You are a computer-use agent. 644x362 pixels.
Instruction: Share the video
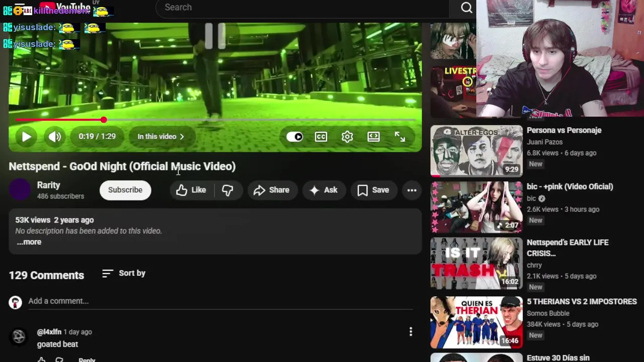pyautogui.click(x=272, y=190)
